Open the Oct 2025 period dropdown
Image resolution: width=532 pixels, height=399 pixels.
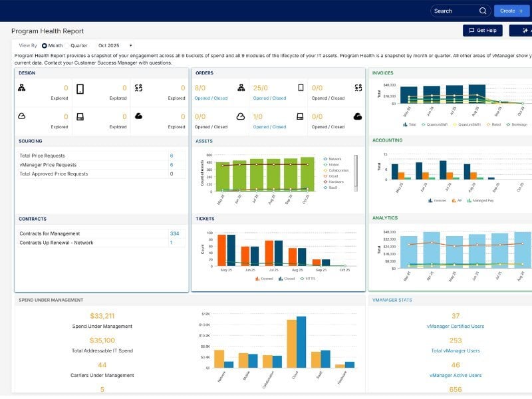(x=116, y=45)
